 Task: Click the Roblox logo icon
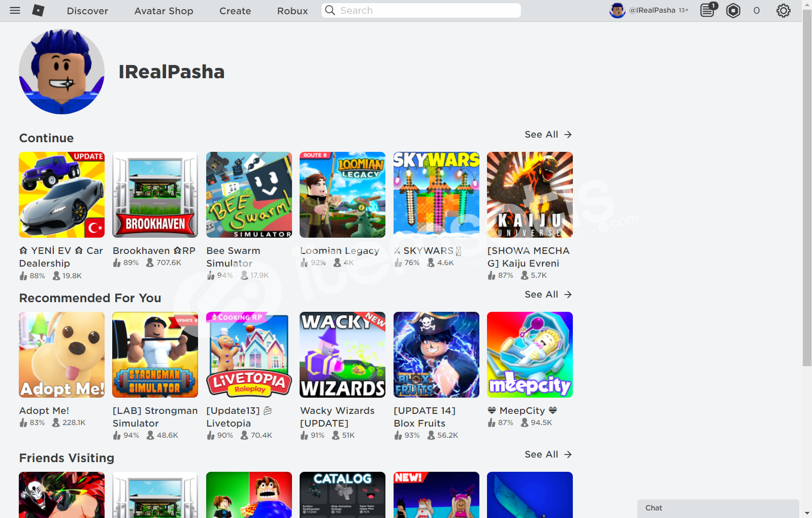click(x=38, y=10)
